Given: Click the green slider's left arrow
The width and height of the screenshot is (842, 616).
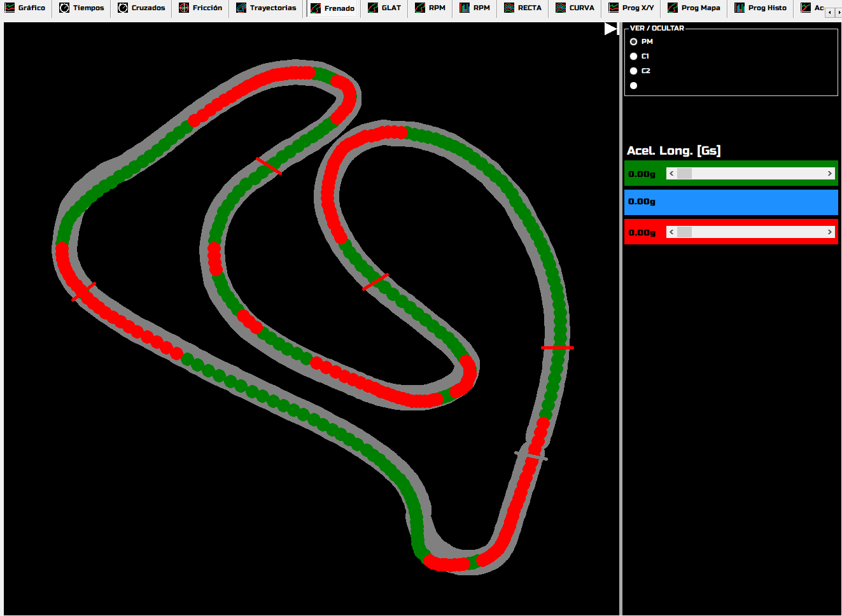Looking at the screenshot, I should click(671, 174).
